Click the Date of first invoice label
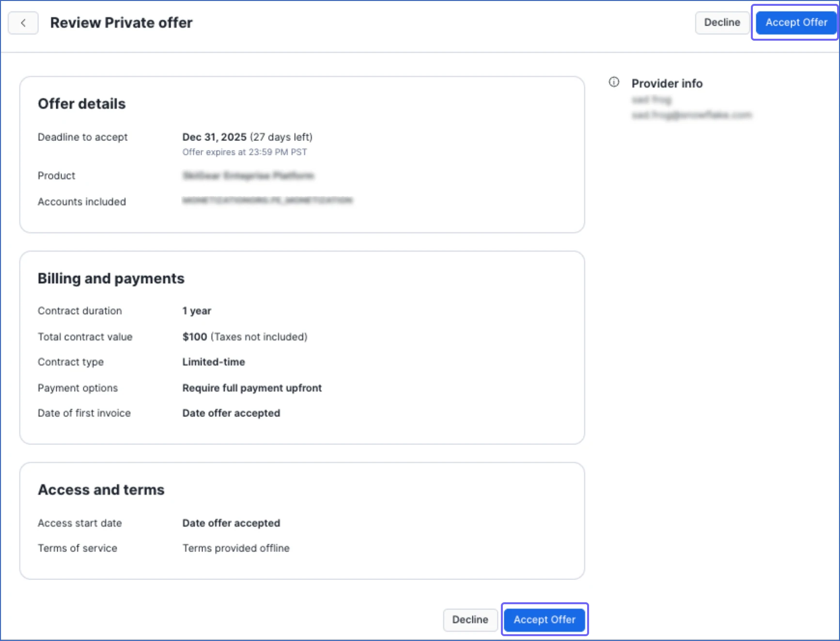840x641 pixels. tap(84, 413)
